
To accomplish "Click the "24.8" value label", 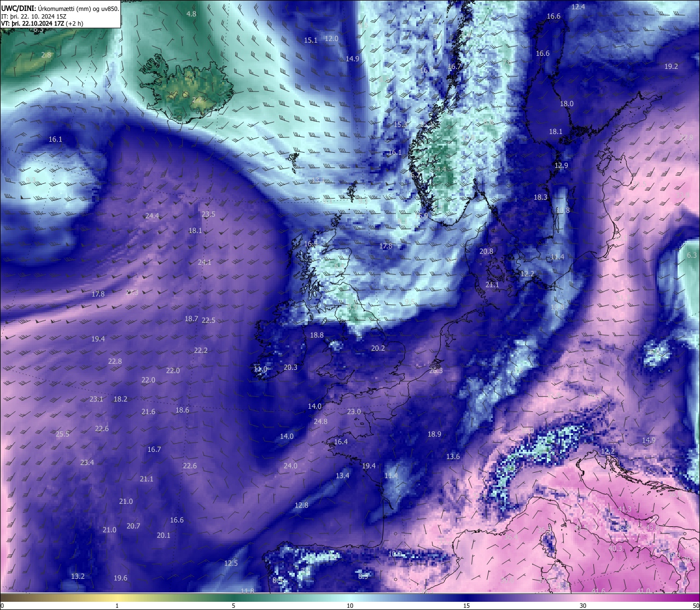I will [320, 421].
